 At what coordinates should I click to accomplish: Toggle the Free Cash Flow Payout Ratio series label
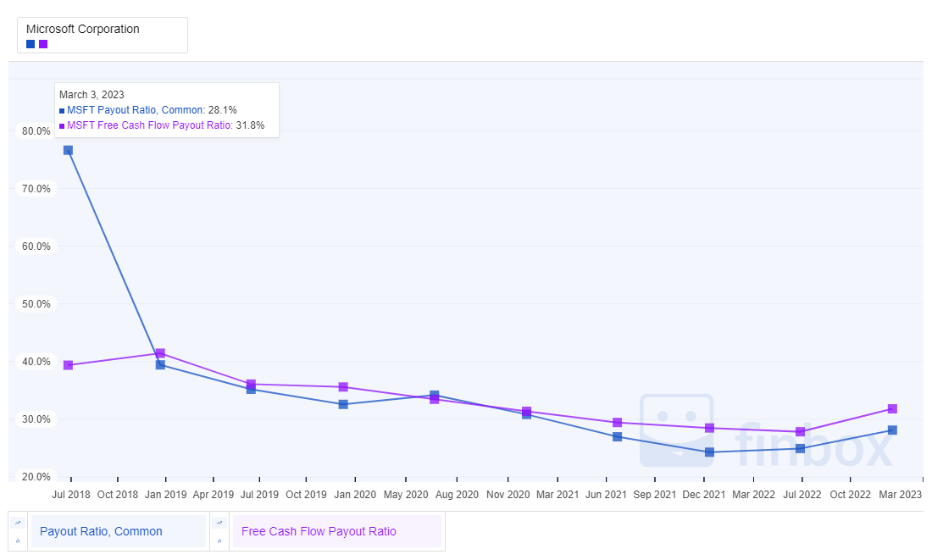pyautogui.click(x=336, y=531)
